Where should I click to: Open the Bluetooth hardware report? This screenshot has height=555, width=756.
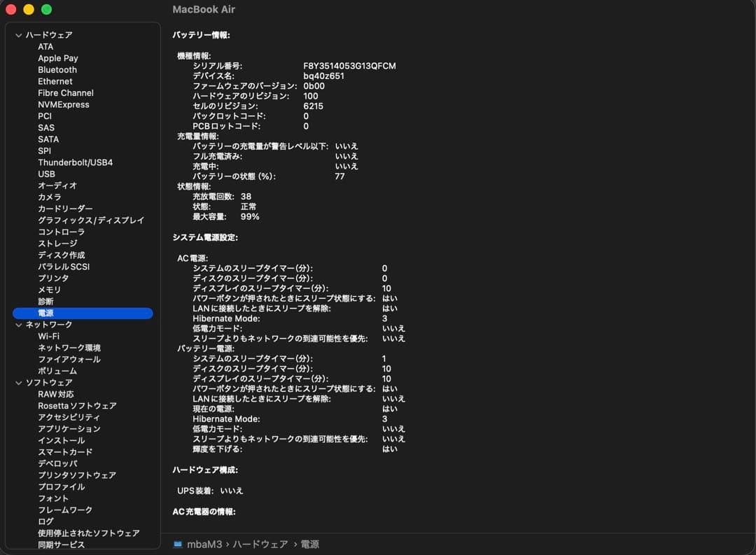coord(57,69)
